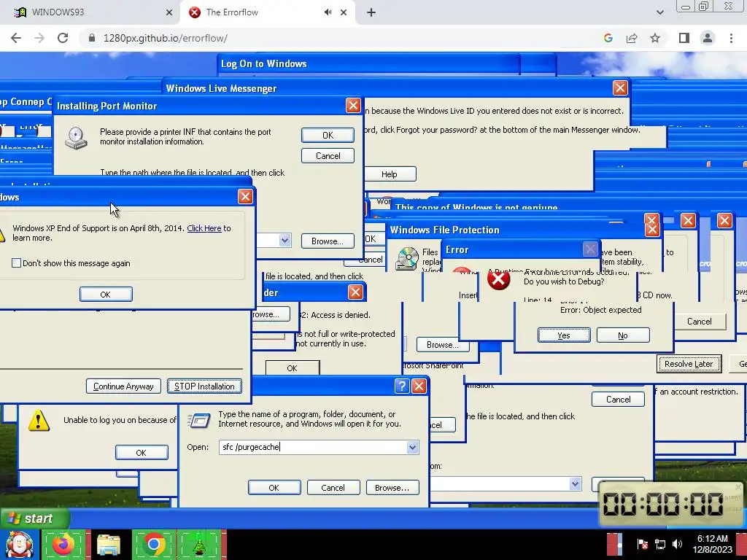Click the 00:00:00 timer display
Viewport: 747px width, 560px height.
663,504
